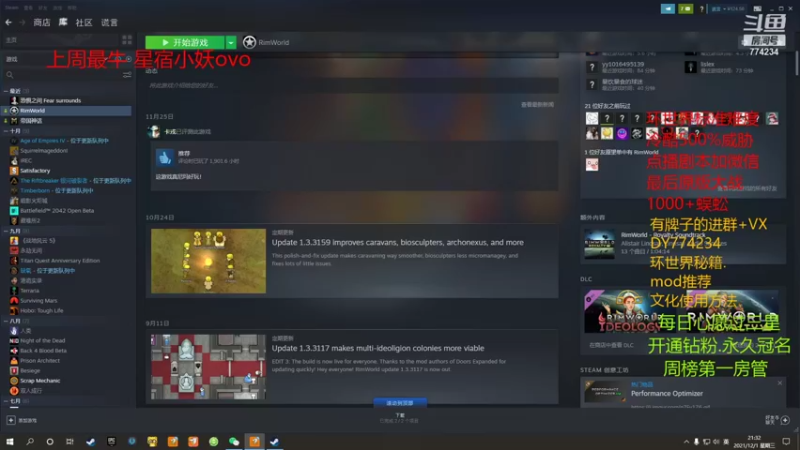Open Update 1.3.3117 news headline

tap(378, 348)
